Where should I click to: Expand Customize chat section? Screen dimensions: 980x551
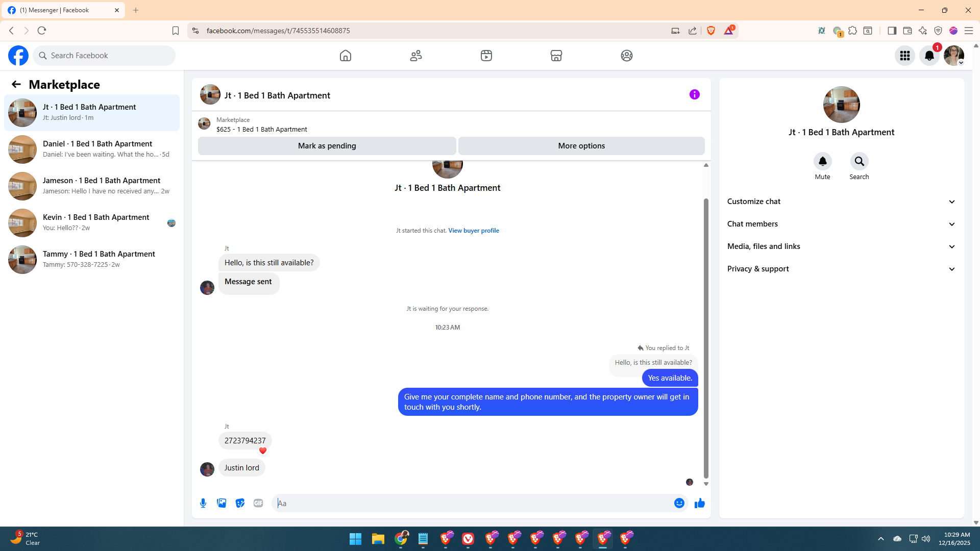(x=841, y=202)
